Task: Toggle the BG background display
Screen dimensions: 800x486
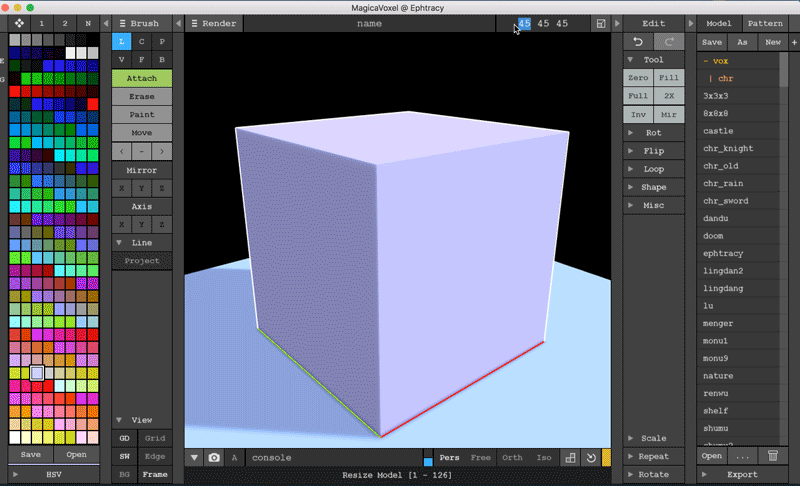Action: click(x=124, y=474)
